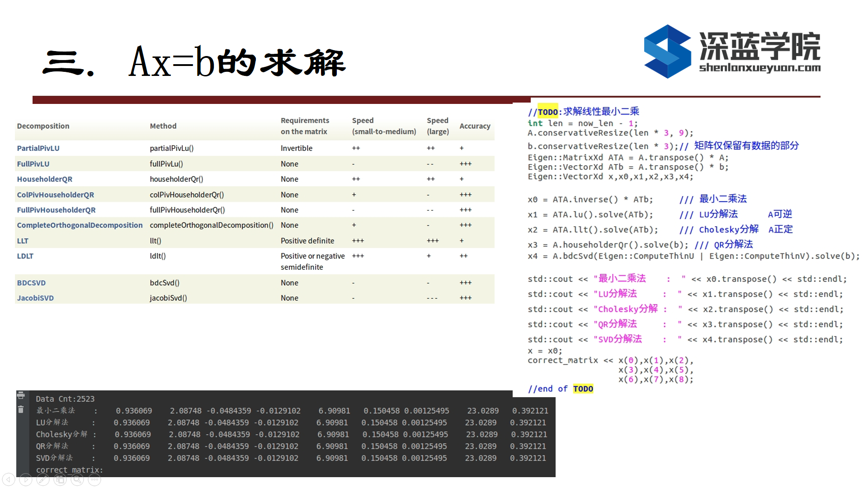The image size is (868, 488).
Task: Open the FullPivLU decomposition link
Action: (33, 164)
